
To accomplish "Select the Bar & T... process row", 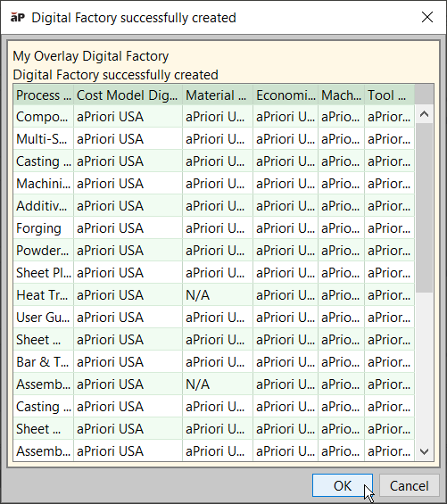I will [214, 362].
